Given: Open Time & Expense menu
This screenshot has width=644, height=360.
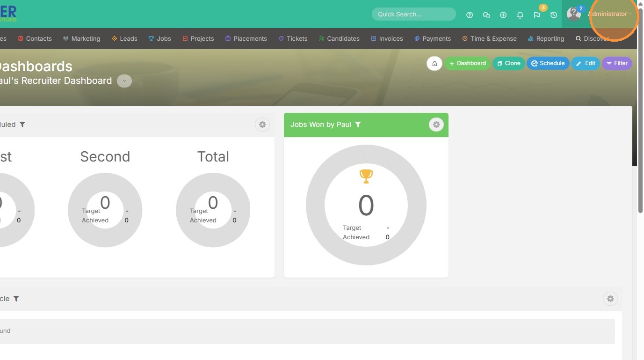Looking at the screenshot, I should click(489, 38).
